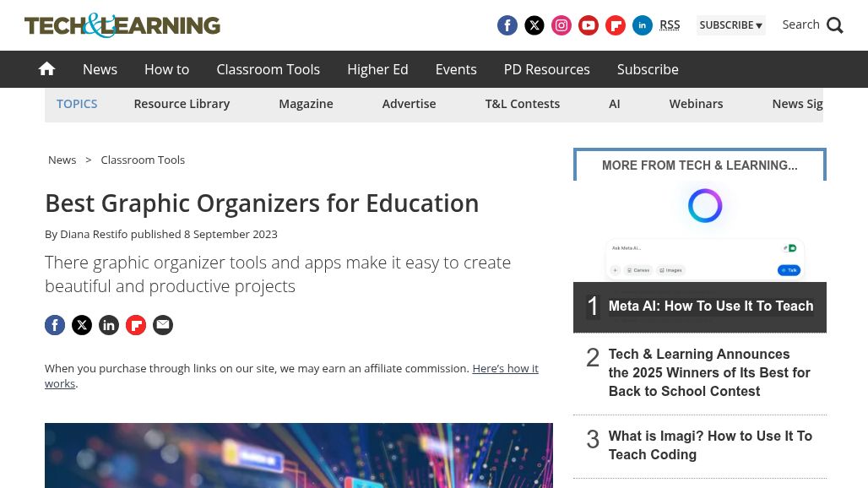Share article on Flipboard below headline
868x488 pixels.
click(136, 325)
